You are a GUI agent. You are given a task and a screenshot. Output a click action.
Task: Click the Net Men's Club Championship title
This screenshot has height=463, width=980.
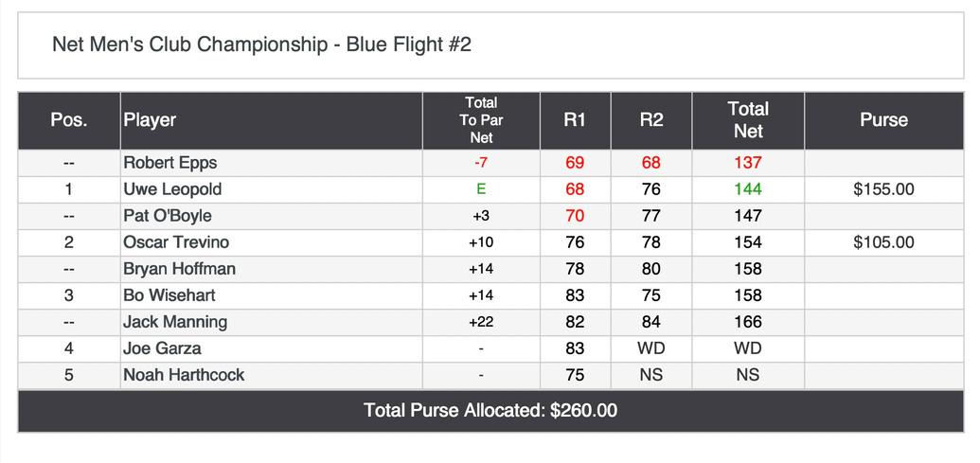[261, 45]
